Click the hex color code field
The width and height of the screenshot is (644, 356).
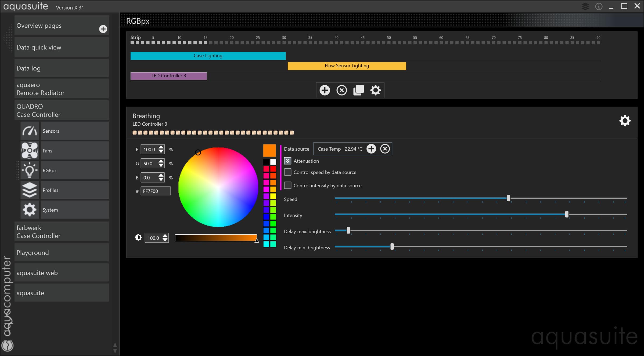155,191
